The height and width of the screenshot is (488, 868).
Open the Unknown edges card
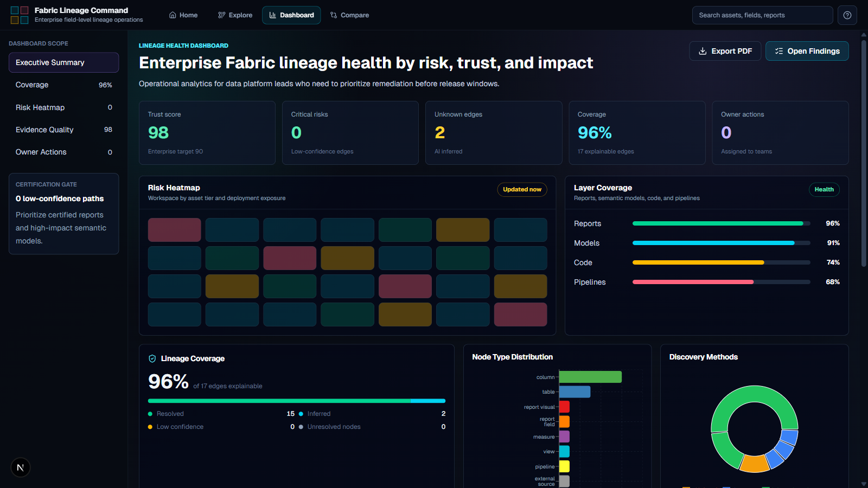494,133
